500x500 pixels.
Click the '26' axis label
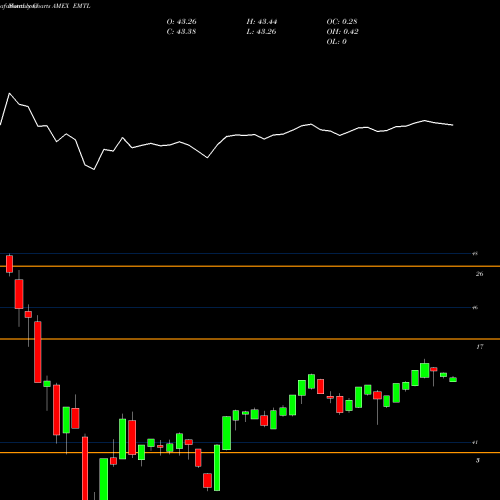[479, 274]
